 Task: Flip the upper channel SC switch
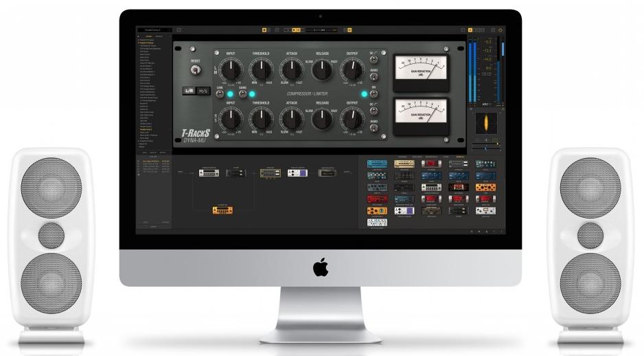pos(373,60)
